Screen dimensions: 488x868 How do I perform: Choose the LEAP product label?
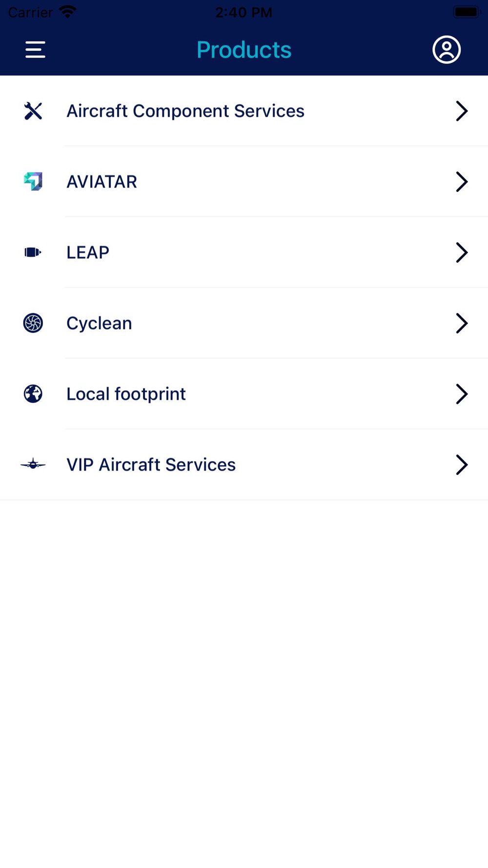click(88, 252)
